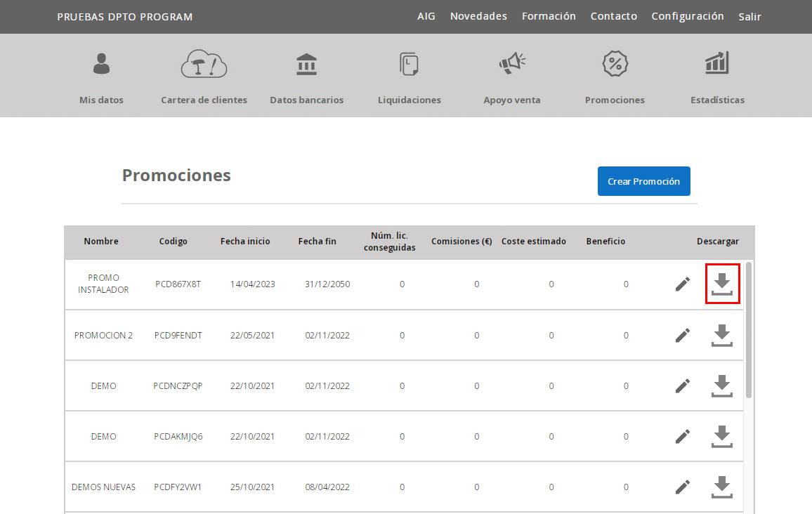812x514 pixels.
Task: Download the PROMO INSTALADOR promotion
Action: click(721, 284)
